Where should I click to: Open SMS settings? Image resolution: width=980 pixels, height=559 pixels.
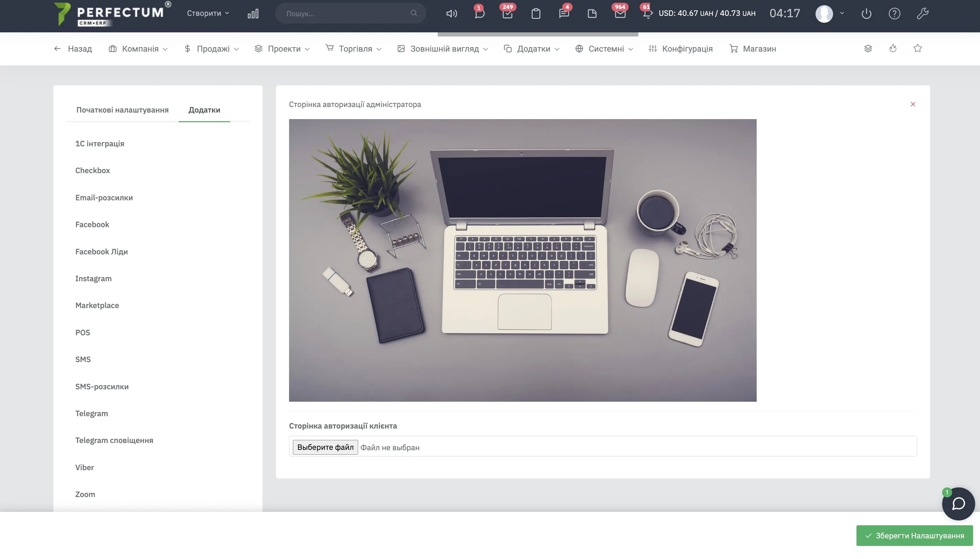point(83,359)
